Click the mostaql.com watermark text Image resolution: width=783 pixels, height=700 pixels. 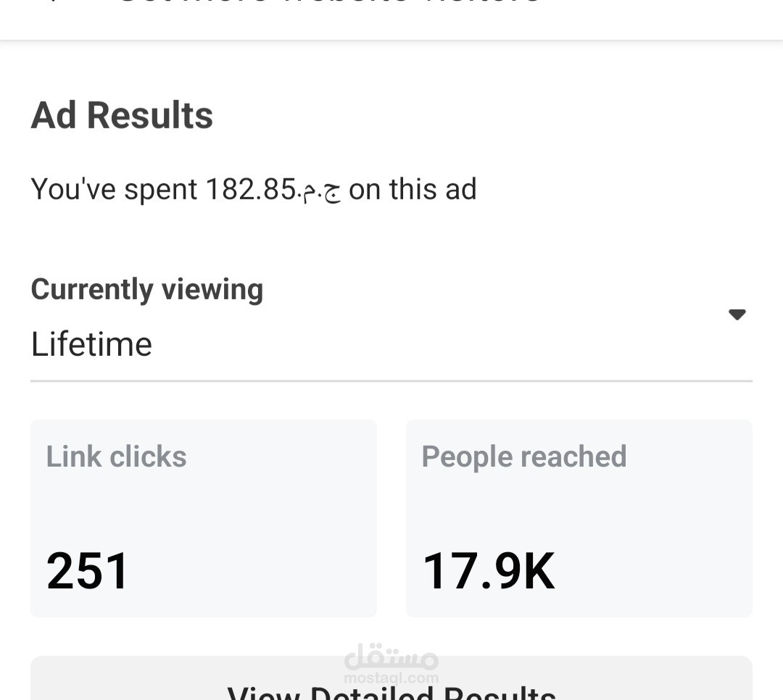(391, 679)
